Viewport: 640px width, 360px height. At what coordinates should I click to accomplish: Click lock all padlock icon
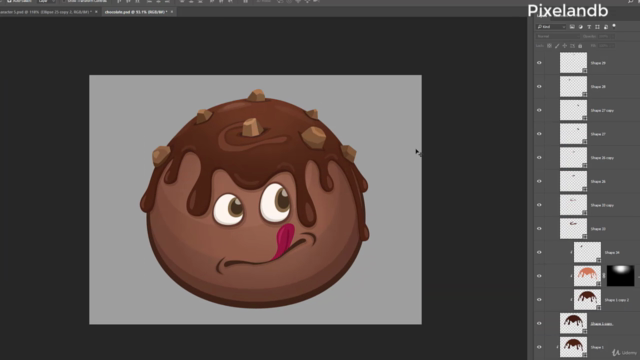(x=580, y=46)
